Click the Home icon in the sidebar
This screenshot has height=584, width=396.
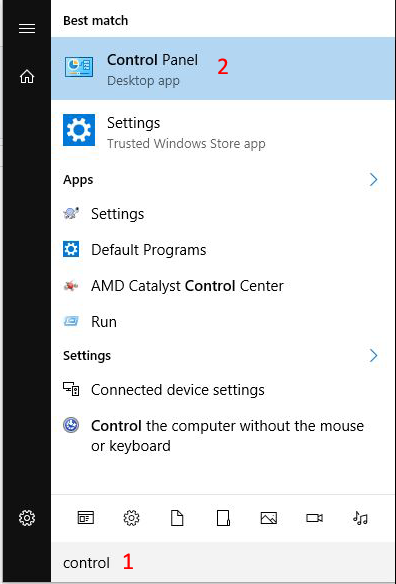click(27, 76)
